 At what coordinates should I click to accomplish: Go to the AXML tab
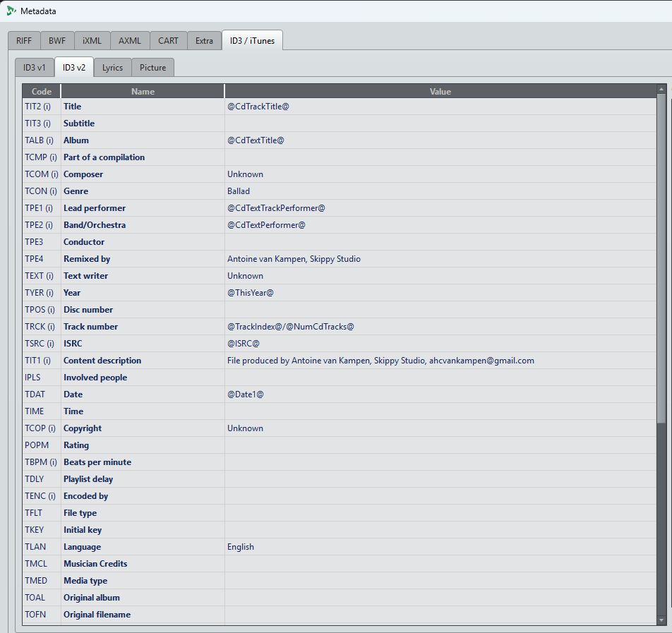click(x=130, y=40)
